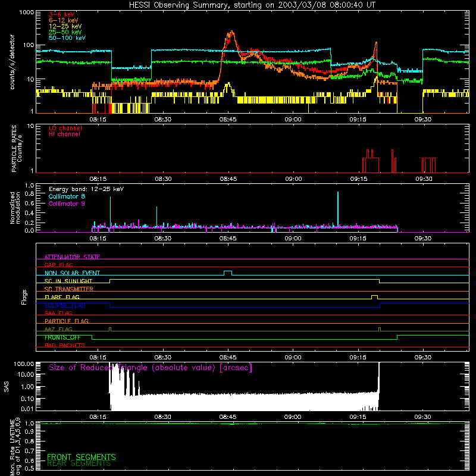476x476 pixels.
Task: Click the 'PARTICLE FLAG' label
Action: (x=67, y=321)
